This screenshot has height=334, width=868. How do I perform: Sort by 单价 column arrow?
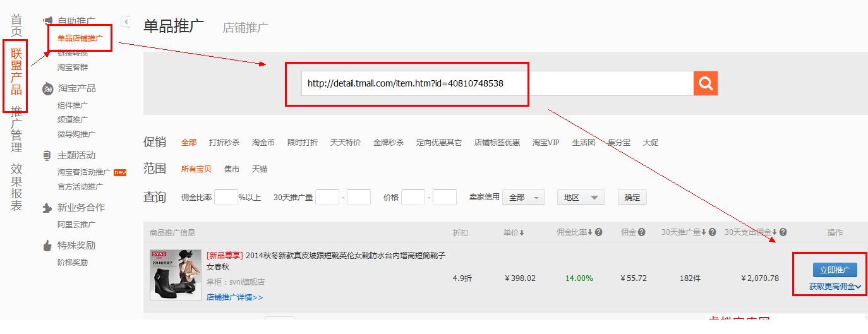coord(522,232)
